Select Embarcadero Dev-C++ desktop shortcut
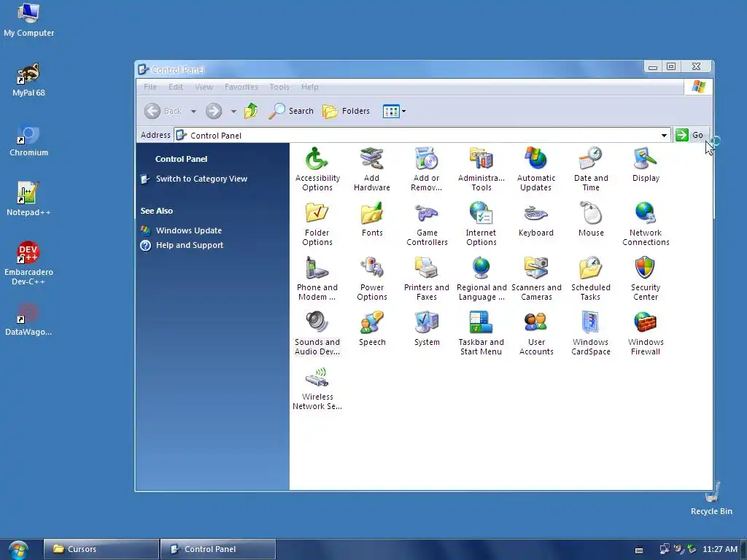Image resolution: width=747 pixels, height=560 pixels. pyautogui.click(x=28, y=262)
